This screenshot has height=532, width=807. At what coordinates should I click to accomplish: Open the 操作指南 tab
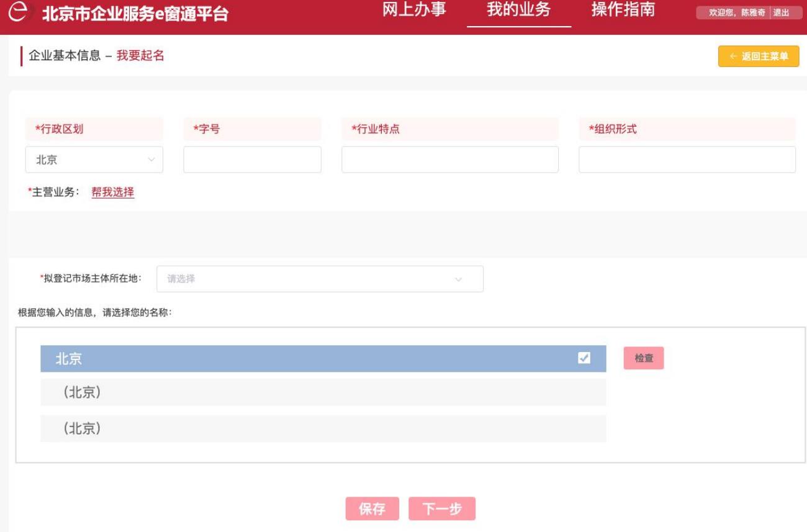coord(623,11)
